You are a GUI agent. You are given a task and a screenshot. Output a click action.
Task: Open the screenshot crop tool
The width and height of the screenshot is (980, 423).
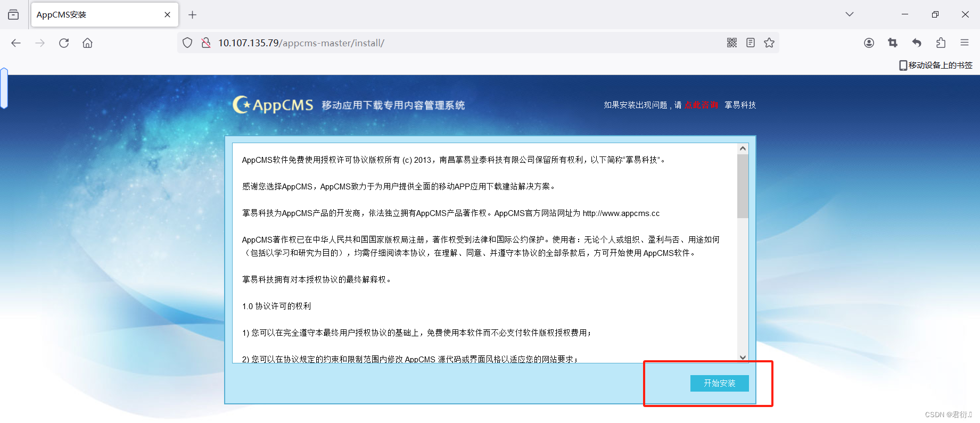click(x=893, y=43)
